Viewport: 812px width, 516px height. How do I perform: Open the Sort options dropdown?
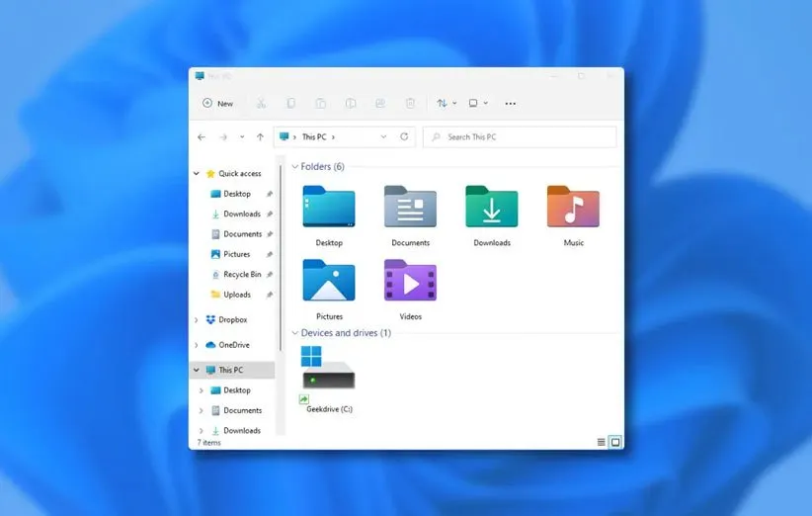pyautogui.click(x=446, y=103)
